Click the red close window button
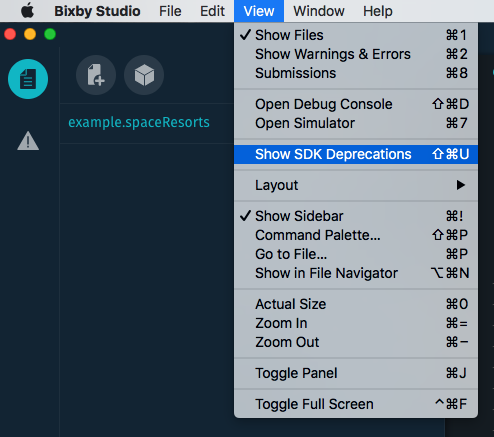The height and width of the screenshot is (437, 494). 10,34
